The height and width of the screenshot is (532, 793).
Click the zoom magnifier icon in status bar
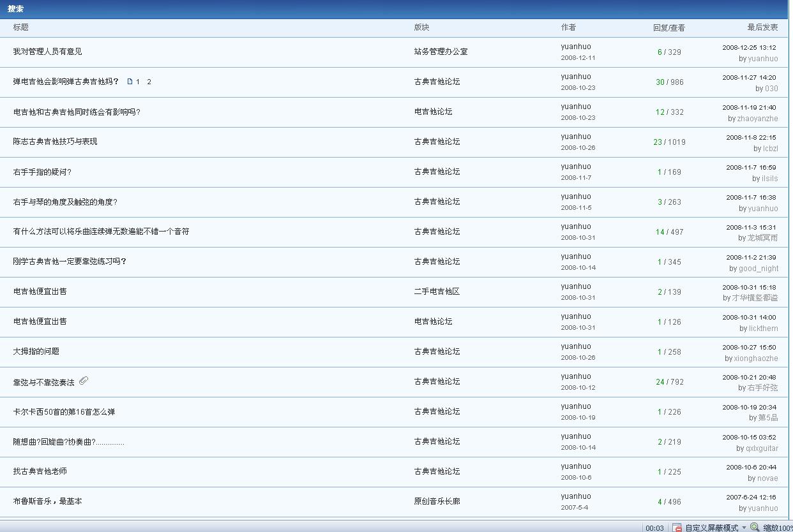(755, 528)
